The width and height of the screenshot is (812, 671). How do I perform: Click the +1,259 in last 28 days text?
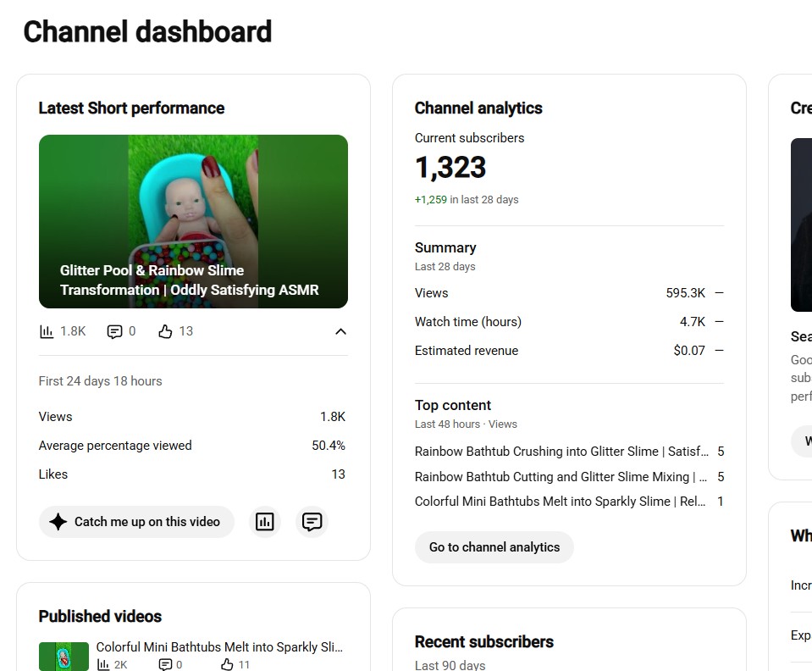pos(467,199)
